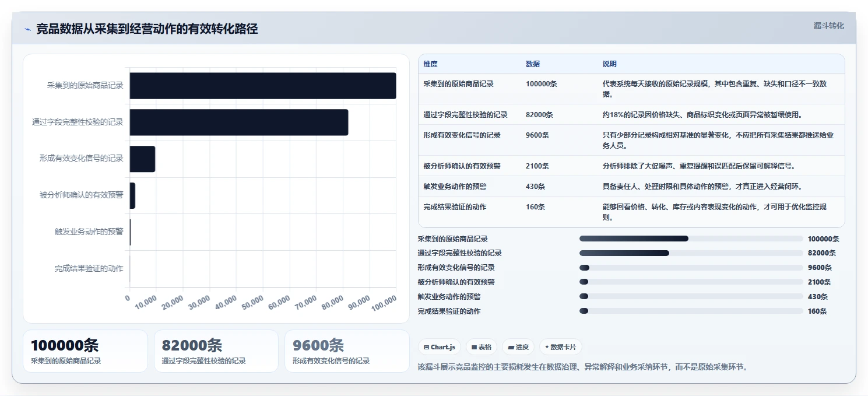Screen dimensions: 868x396
Task: Click the 说明 column header
Action: tap(610, 64)
